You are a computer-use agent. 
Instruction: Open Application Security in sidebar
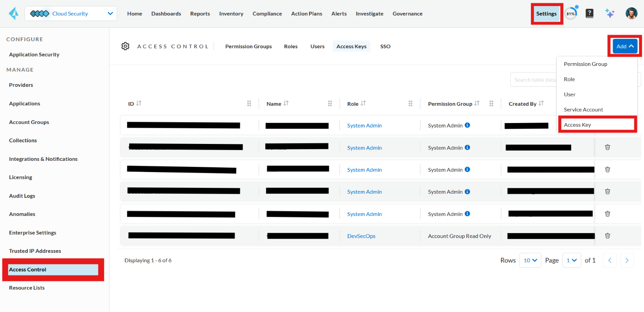coord(34,54)
